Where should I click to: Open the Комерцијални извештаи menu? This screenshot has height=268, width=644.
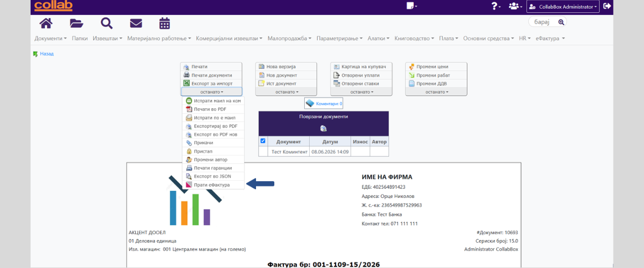coord(229,39)
